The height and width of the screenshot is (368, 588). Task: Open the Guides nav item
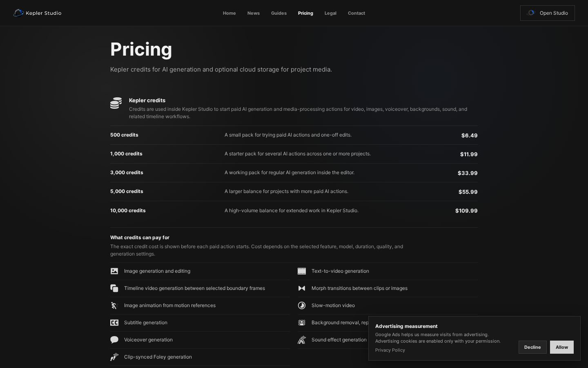click(x=279, y=13)
